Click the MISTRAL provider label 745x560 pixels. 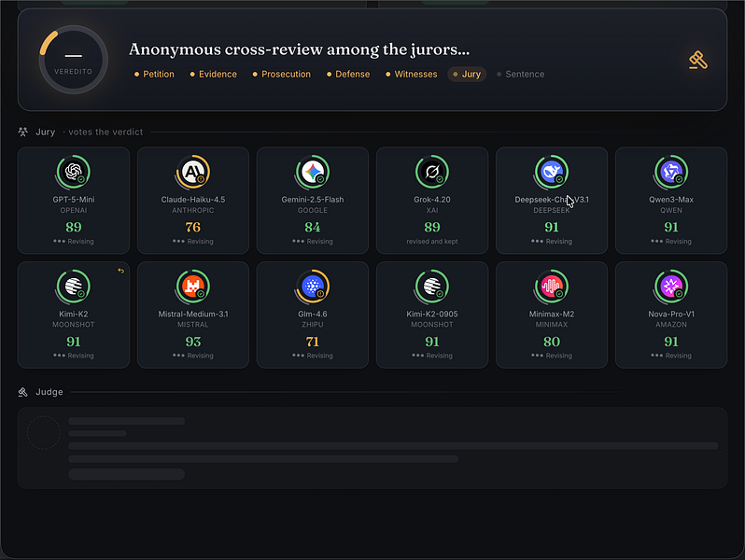193,325
